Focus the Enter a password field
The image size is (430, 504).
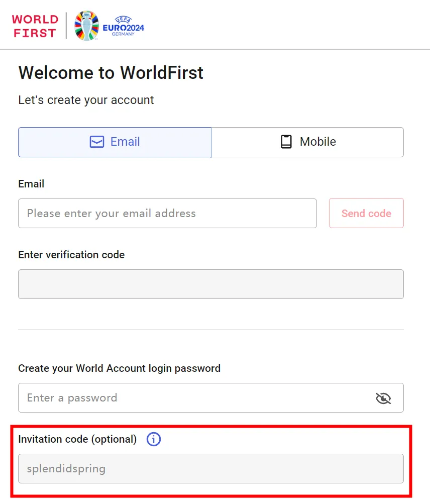click(x=193, y=398)
